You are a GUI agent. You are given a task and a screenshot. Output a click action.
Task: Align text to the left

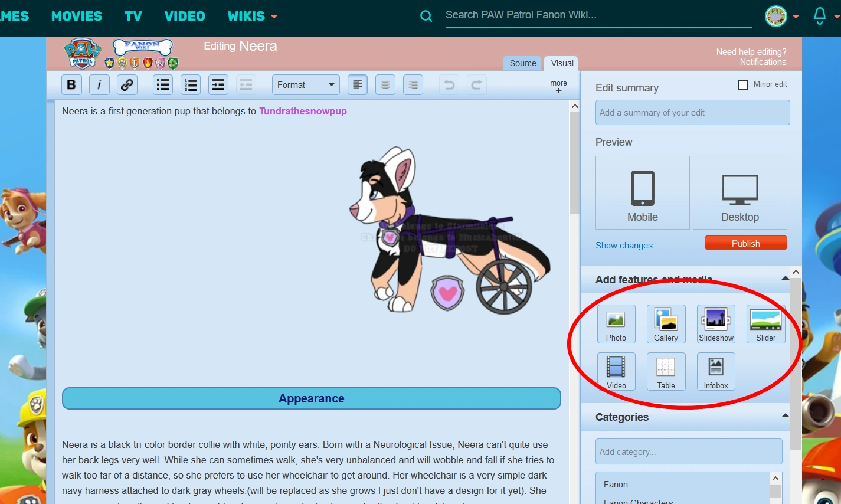[358, 85]
